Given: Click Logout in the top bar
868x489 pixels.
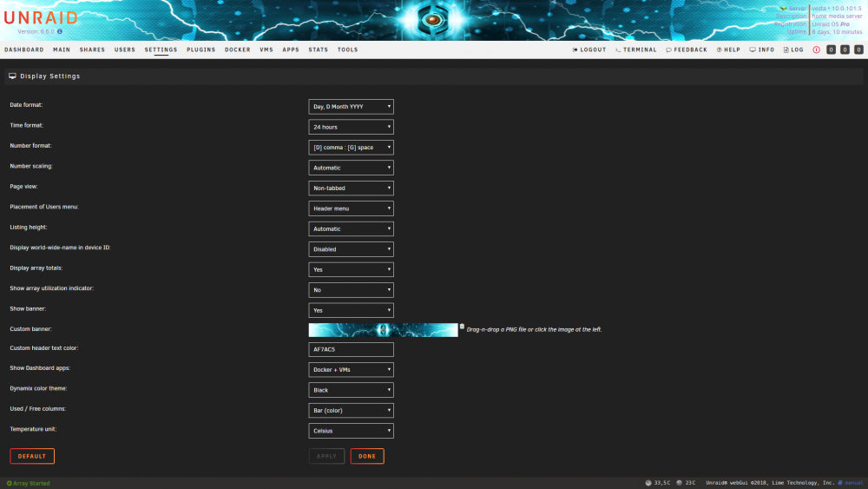Looking at the screenshot, I should click(x=589, y=50).
